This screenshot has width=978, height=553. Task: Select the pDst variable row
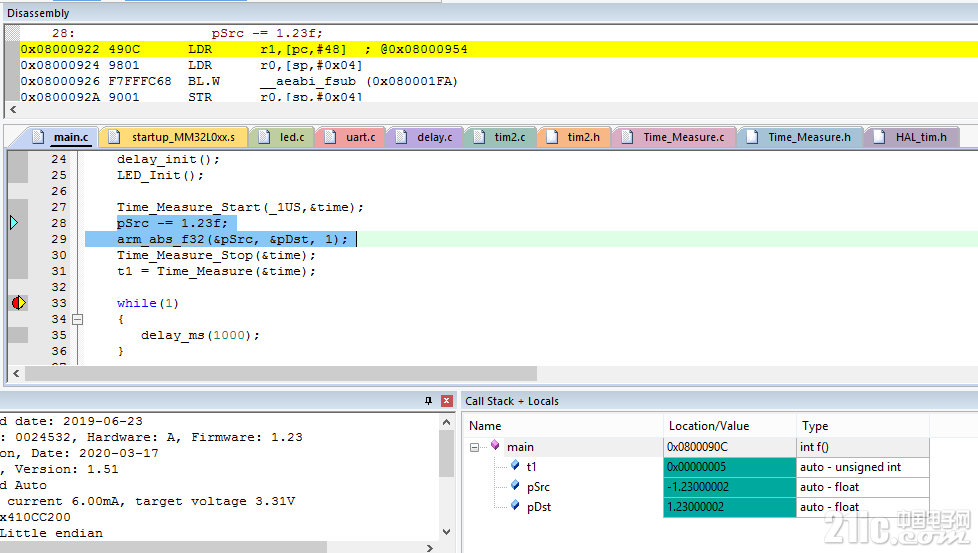tap(697, 507)
